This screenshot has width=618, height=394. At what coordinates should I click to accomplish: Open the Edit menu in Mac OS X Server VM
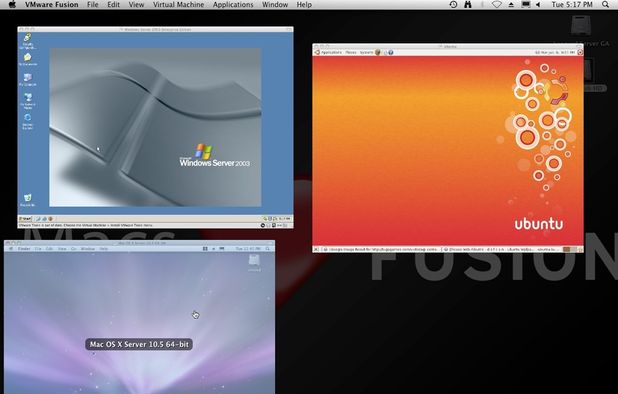click(x=49, y=249)
